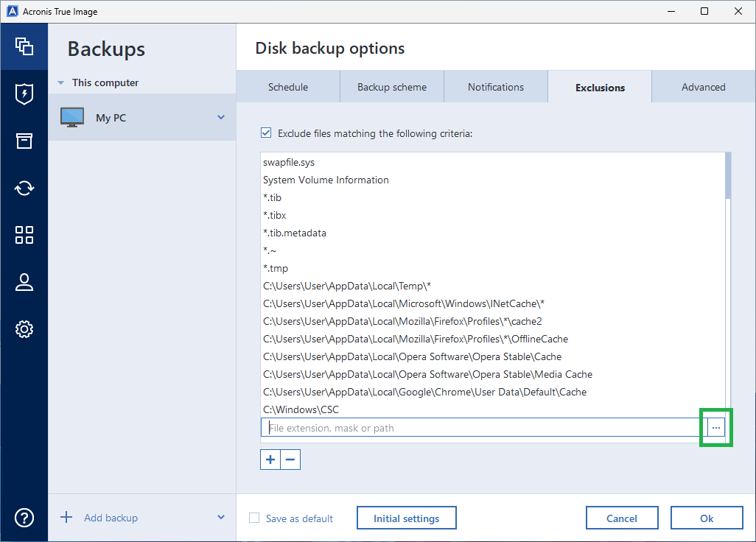
Task: Open the Backups section in the sidebar
Action: point(24,46)
